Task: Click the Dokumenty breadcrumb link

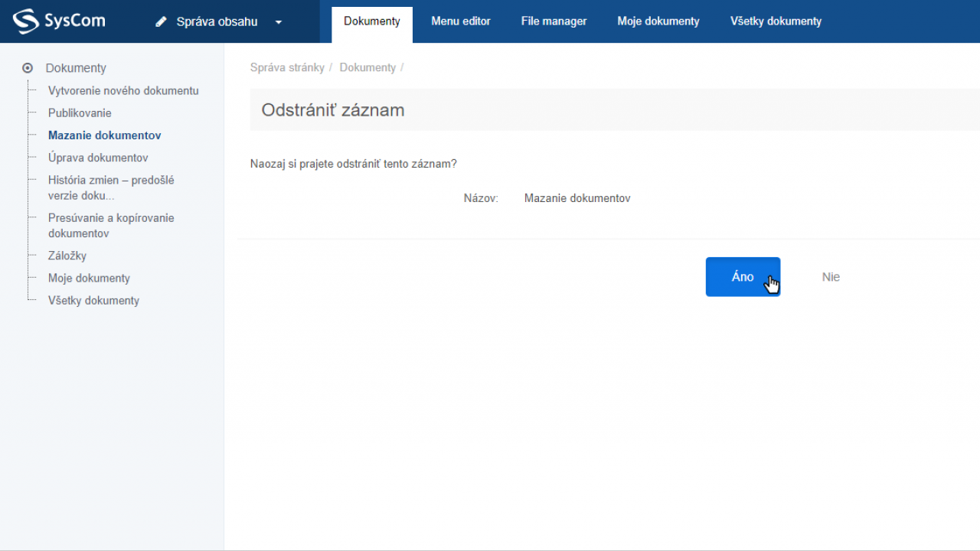Action: click(x=367, y=67)
